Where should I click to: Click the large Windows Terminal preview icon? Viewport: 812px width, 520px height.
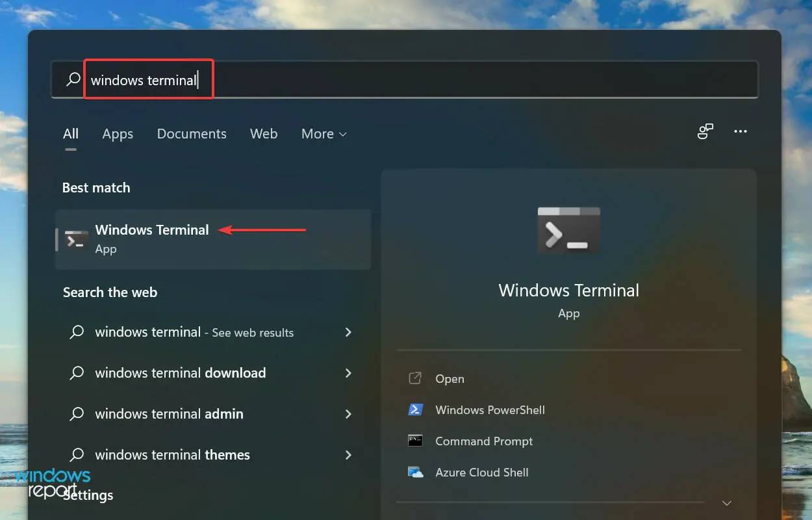point(568,230)
